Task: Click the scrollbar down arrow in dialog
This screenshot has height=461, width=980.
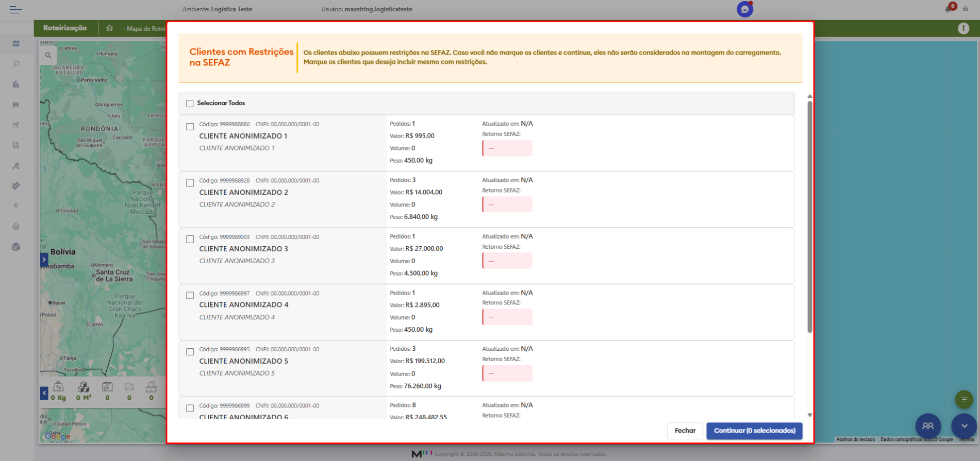Action: 810,415
